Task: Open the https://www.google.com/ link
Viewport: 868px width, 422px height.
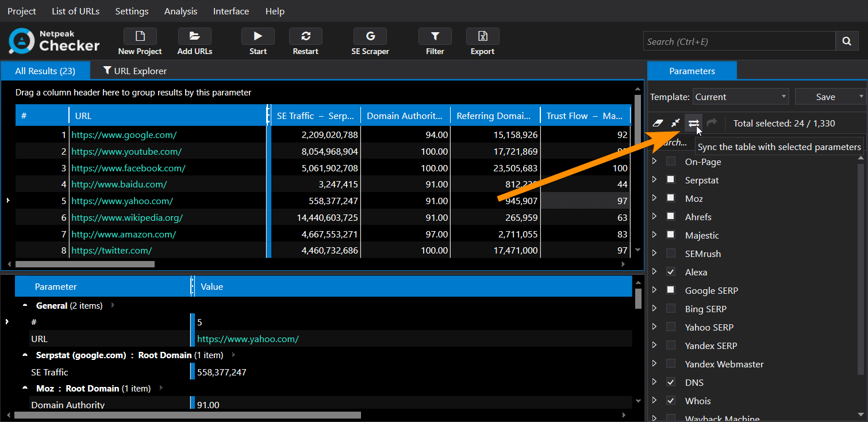Action: (124, 135)
